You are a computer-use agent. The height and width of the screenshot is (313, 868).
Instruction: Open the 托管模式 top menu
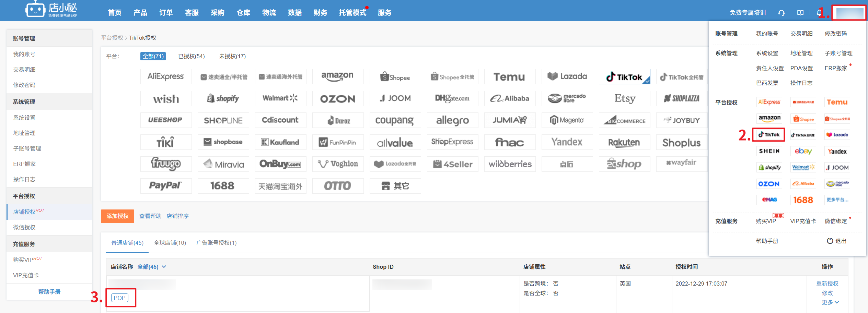point(352,13)
